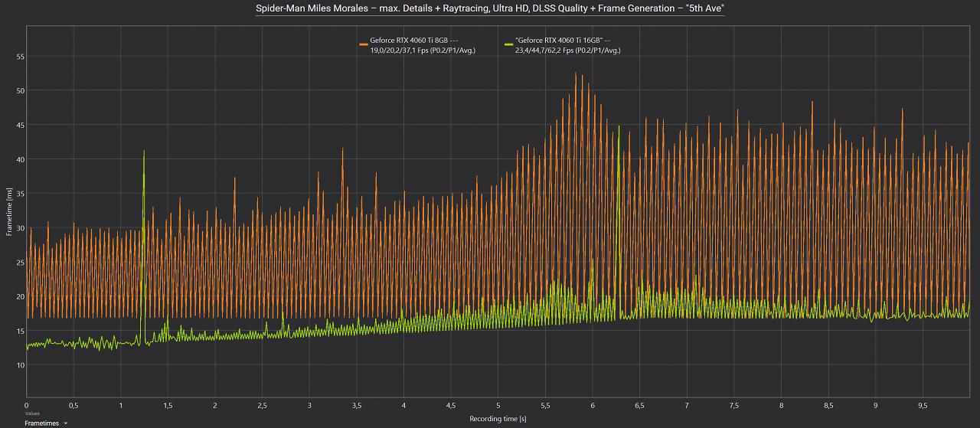Click the tall green spike near 1.25 seconds

(x=143, y=153)
